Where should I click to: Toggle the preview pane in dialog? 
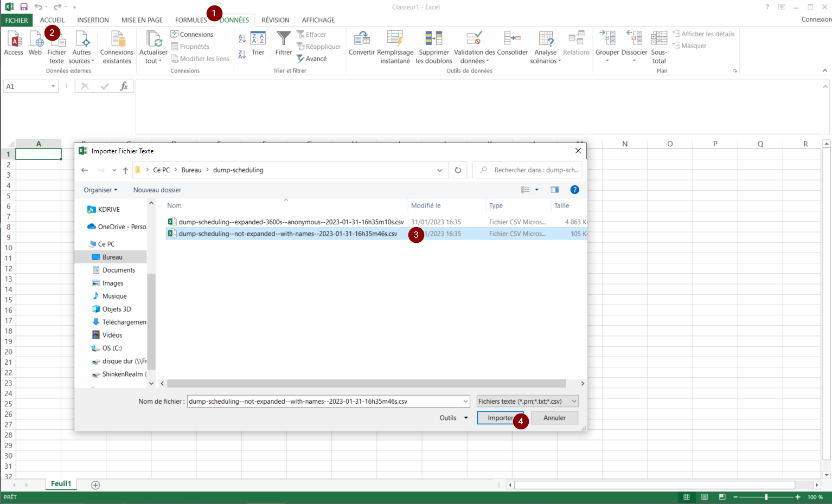[x=554, y=190]
